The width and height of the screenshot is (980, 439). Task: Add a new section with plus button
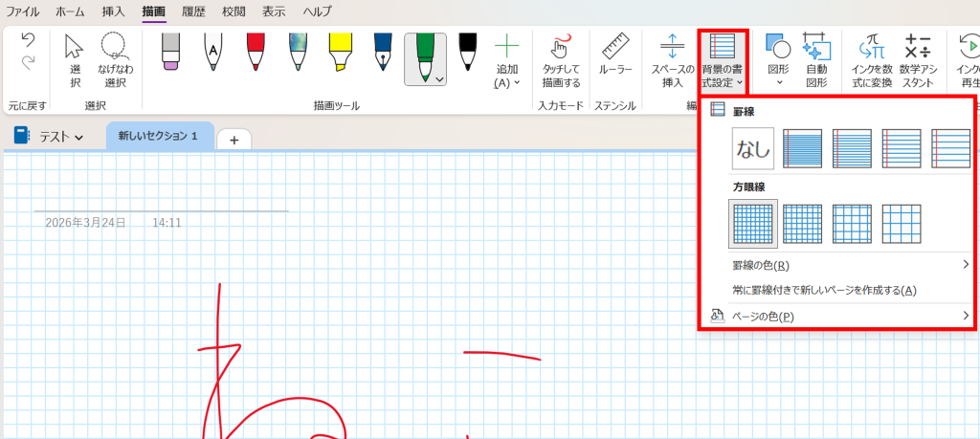234,140
